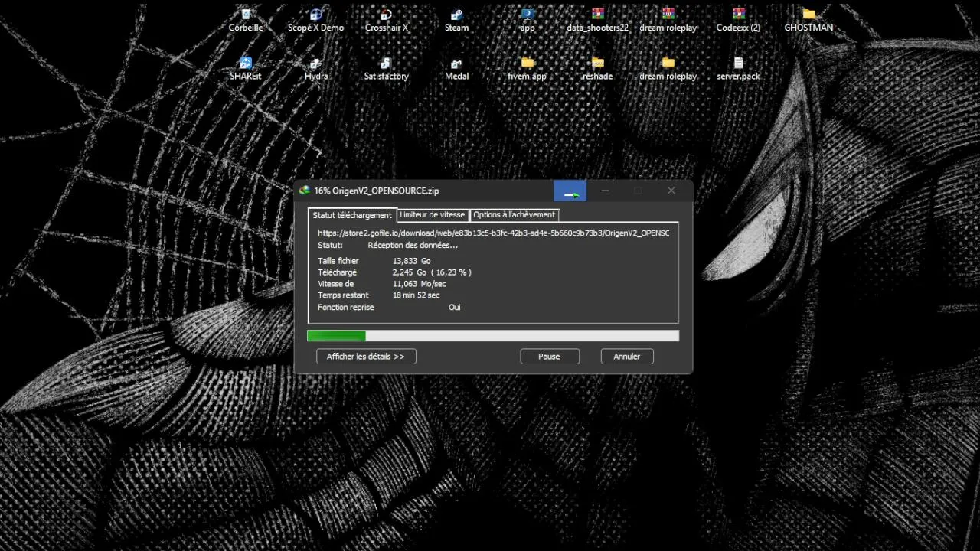Image resolution: width=980 pixels, height=551 pixels.
Task: Open Codeexx (2) archive icon
Action: 738,20
